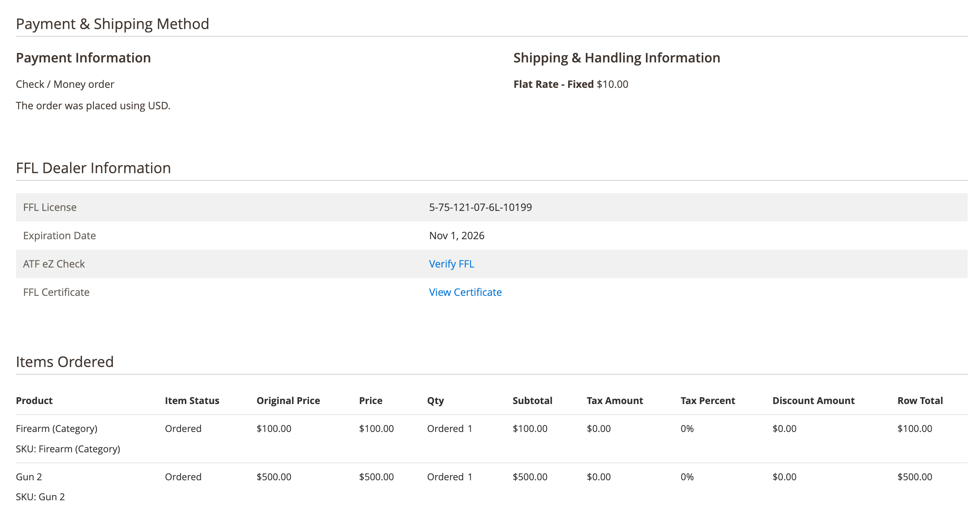
Task: Click the Gun 2 product name
Action: [x=29, y=477]
